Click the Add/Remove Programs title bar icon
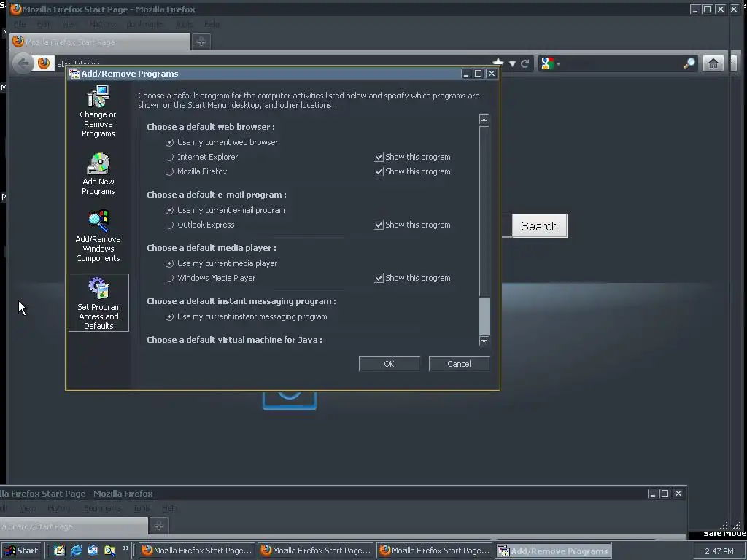This screenshot has height=560, width=747. [x=74, y=74]
